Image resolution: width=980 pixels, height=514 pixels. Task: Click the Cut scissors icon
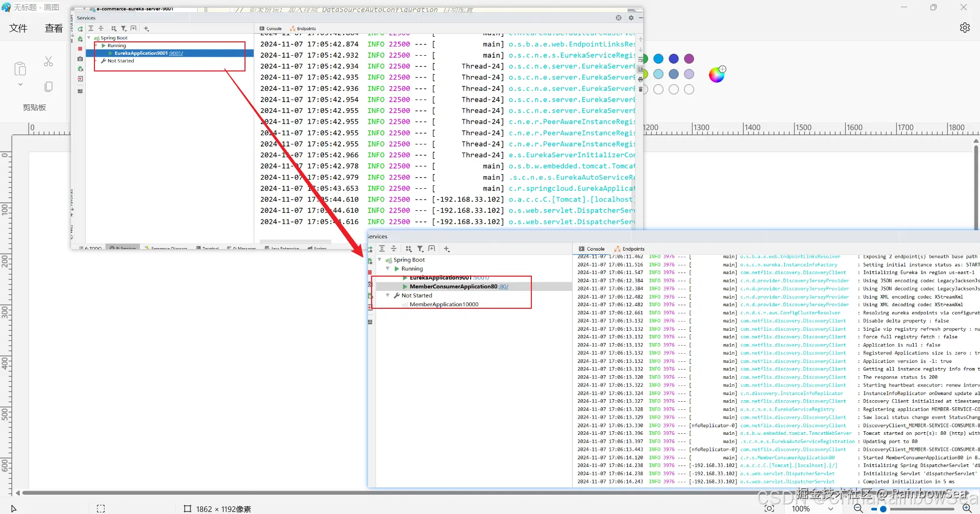click(48, 62)
